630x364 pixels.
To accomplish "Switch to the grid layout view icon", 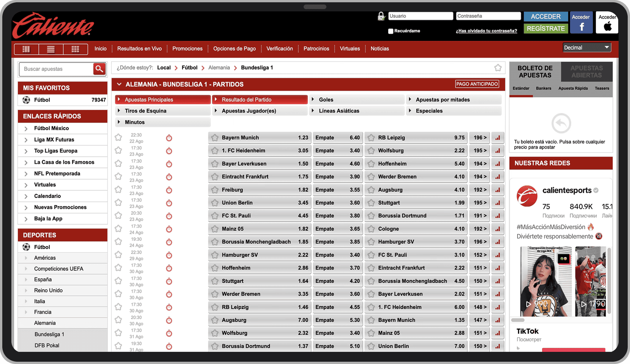I will [x=76, y=49].
